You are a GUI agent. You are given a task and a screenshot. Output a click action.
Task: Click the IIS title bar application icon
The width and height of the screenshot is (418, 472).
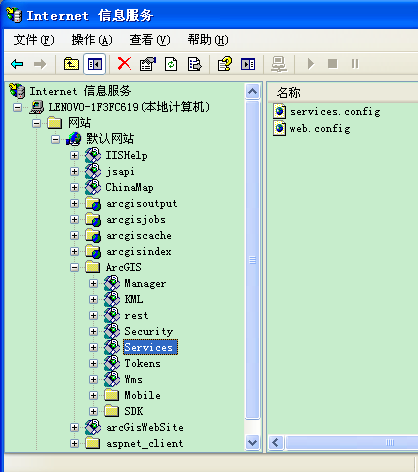click(x=14, y=15)
